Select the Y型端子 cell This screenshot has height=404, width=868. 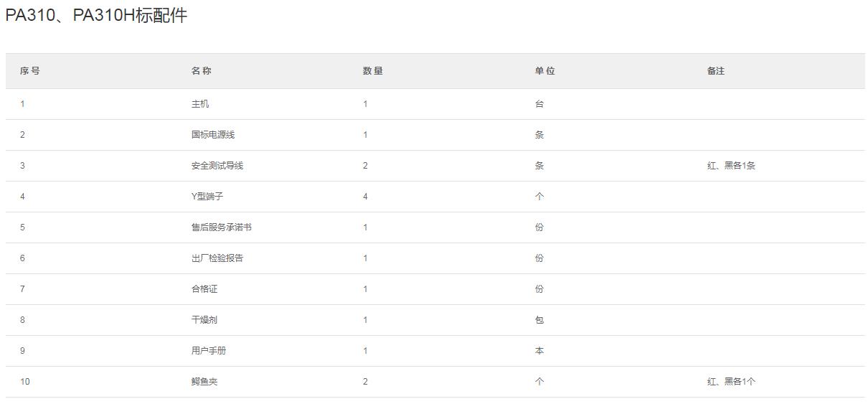pyautogui.click(x=207, y=197)
